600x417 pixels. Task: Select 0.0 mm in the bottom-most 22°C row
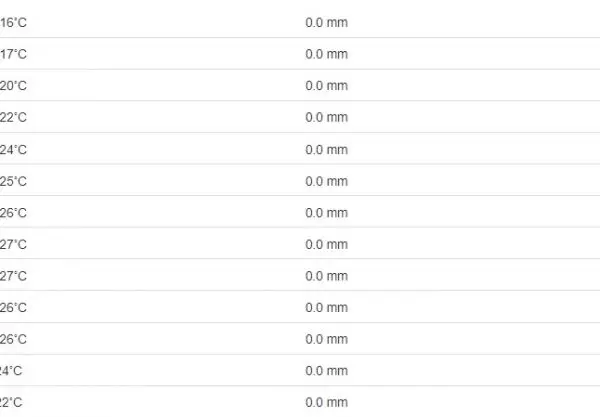(x=326, y=402)
